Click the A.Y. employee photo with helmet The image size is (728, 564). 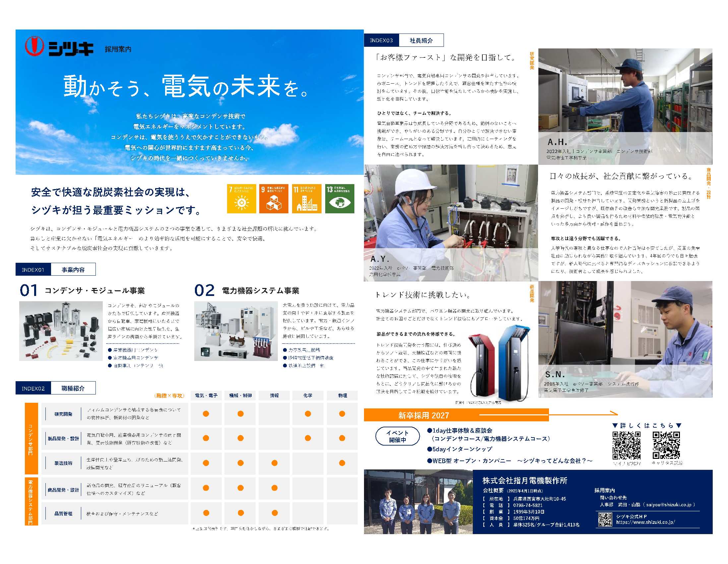click(x=451, y=223)
